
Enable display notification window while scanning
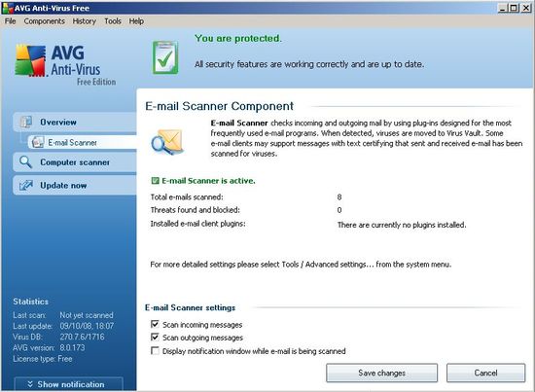[x=155, y=350]
